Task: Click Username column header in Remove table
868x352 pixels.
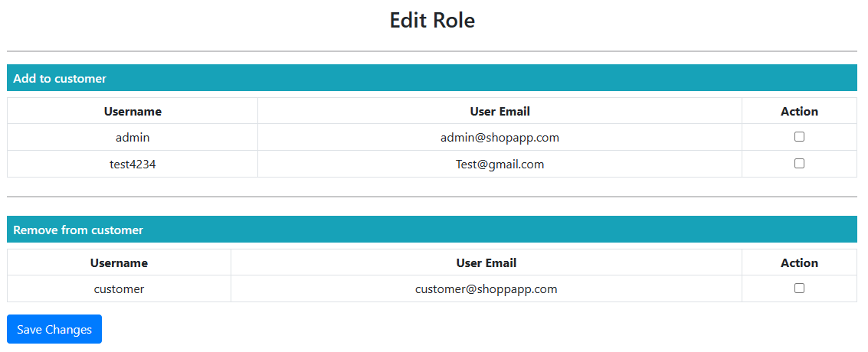Action: (x=119, y=262)
